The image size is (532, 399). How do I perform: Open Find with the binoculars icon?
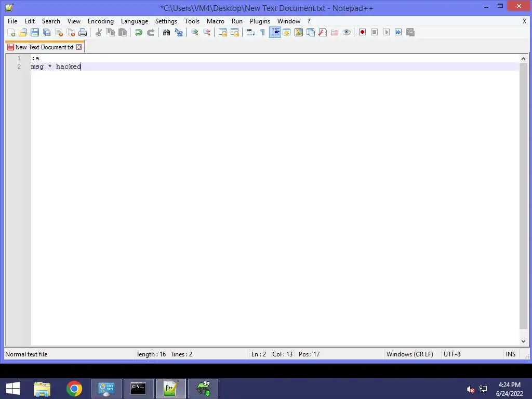point(166,32)
